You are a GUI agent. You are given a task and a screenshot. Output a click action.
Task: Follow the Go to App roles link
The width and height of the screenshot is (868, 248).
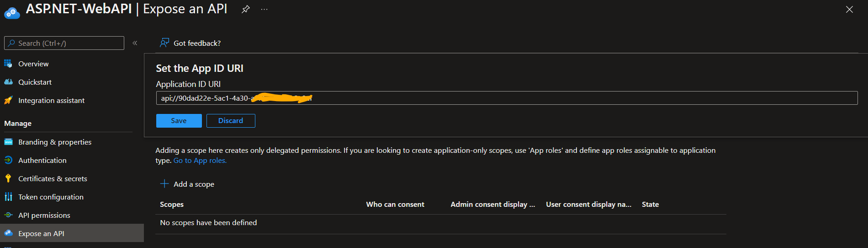click(x=200, y=160)
